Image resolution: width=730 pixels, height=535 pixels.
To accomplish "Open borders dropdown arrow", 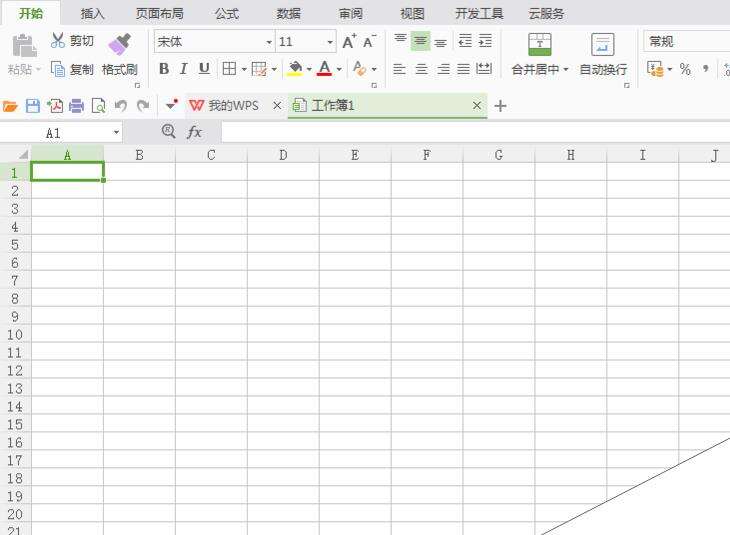I will [x=244, y=69].
